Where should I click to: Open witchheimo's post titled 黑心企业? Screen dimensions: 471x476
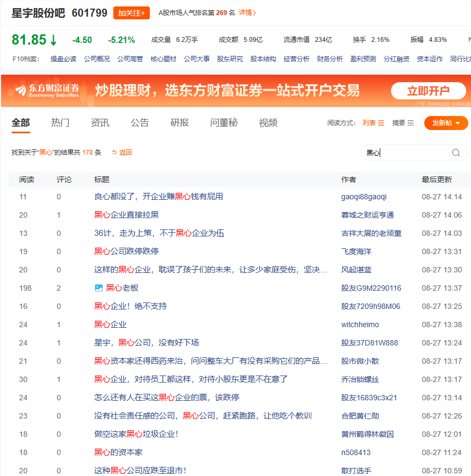pyautogui.click(x=111, y=324)
